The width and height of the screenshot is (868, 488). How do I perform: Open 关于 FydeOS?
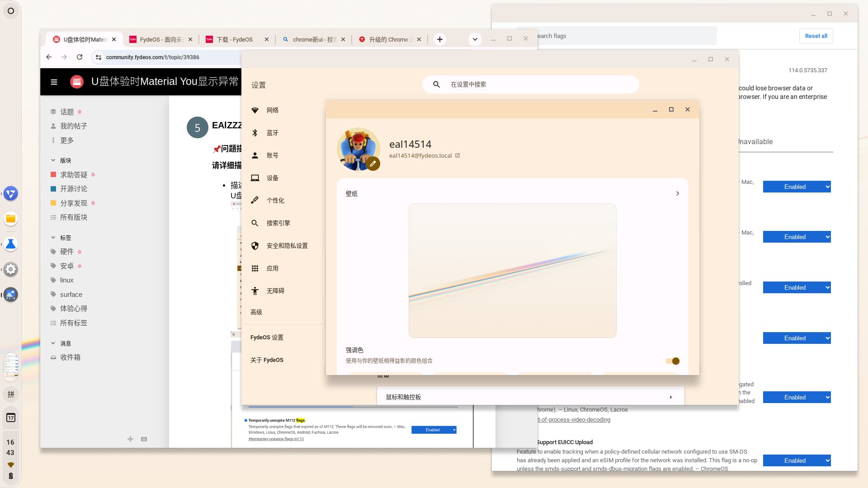tap(267, 360)
